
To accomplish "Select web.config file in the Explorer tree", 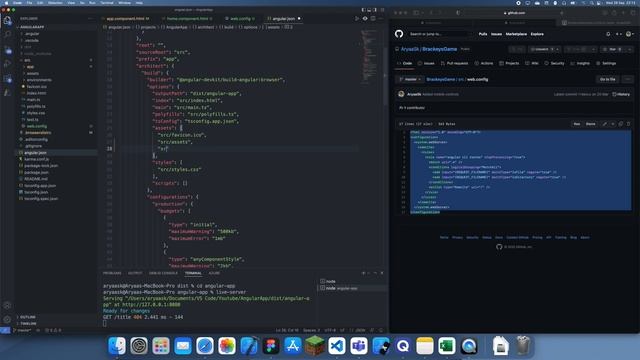I will pyautogui.click(x=37, y=126).
